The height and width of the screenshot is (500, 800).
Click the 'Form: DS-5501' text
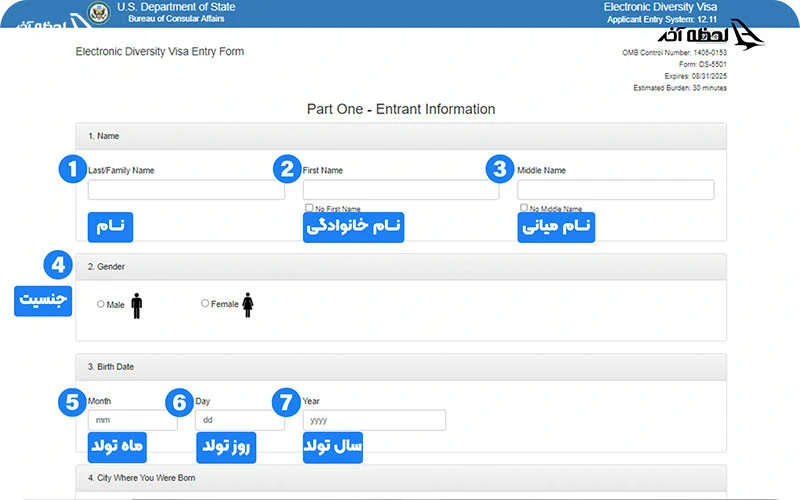703,64
